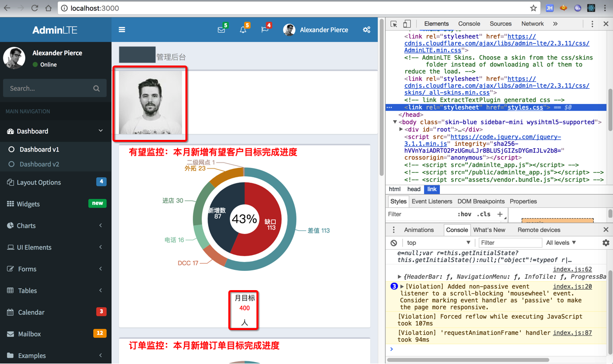
Task: Open the console drawer more menu
Action: coord(394,230)
